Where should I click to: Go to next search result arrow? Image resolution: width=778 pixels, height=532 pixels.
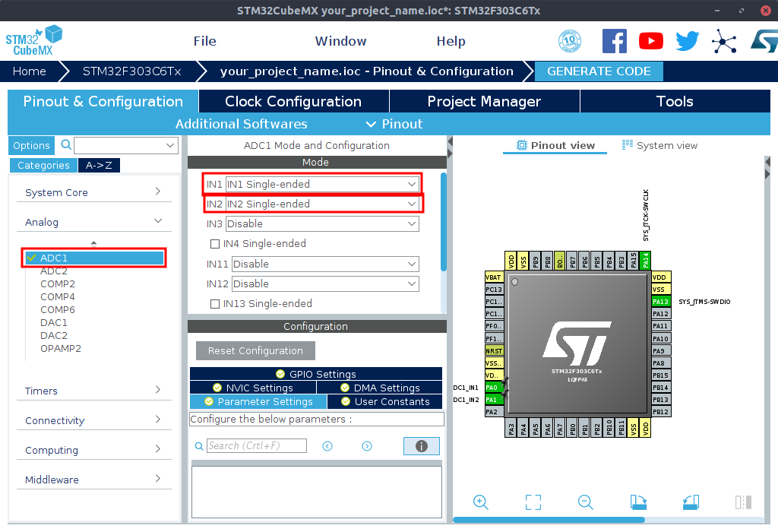367,446
